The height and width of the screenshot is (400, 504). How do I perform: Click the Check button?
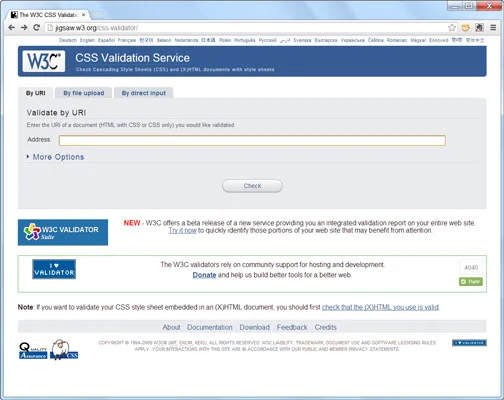(252, 186)
